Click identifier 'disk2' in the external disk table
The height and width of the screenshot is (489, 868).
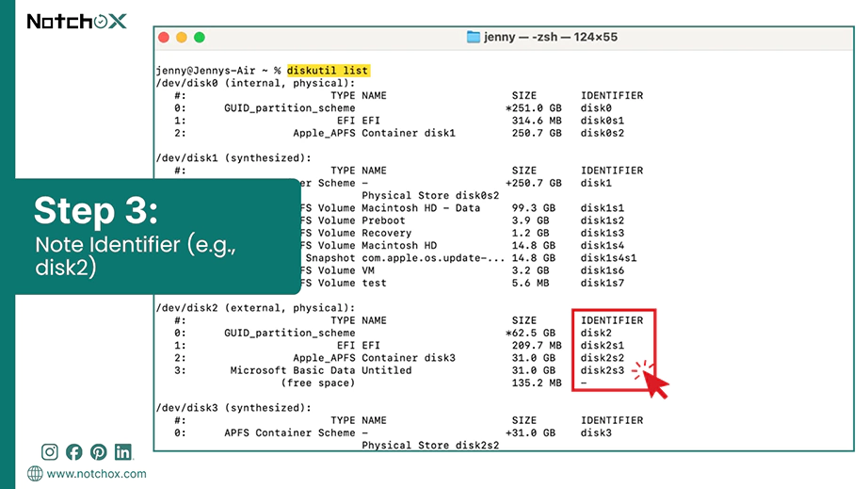[596, 333]
